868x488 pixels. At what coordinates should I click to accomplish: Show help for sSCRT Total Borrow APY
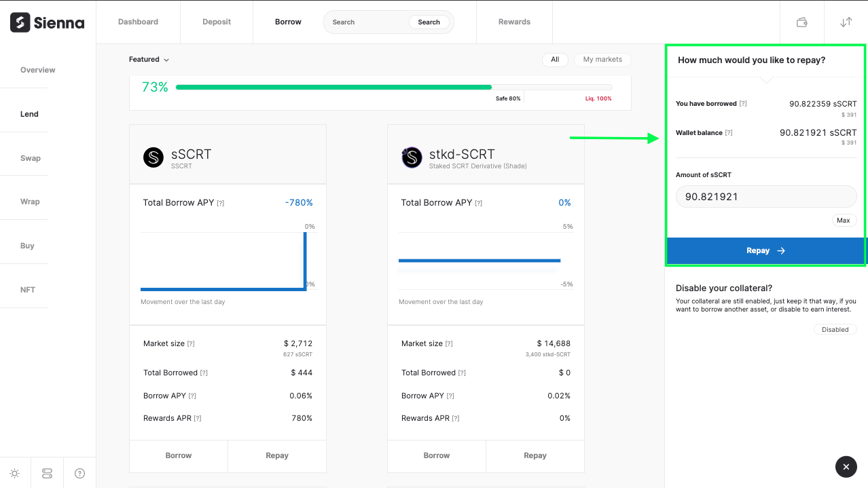point(221,203)
